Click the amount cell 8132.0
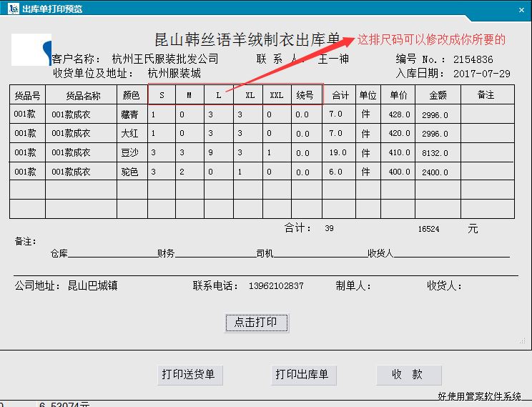Viewport: 532px width, 407px height. 435,152
